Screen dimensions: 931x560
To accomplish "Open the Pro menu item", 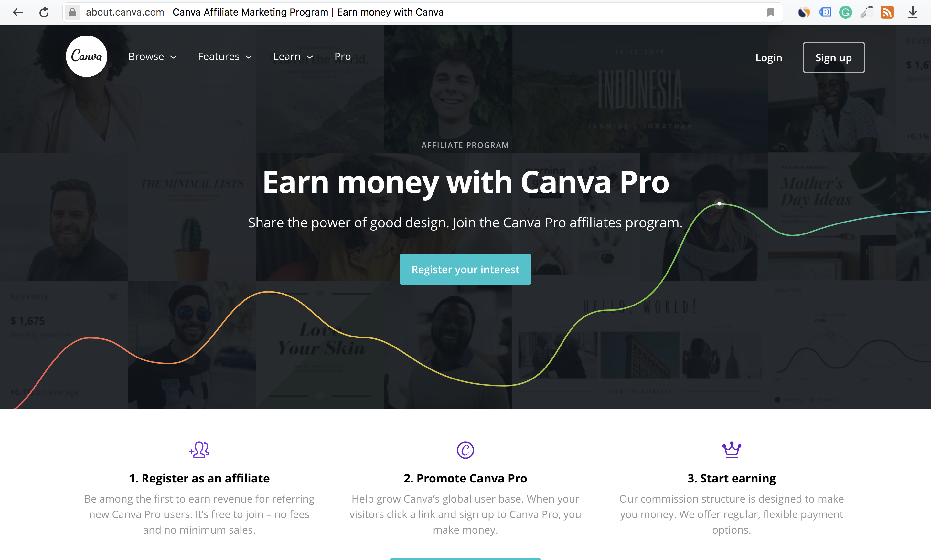I will click(342, 57).
